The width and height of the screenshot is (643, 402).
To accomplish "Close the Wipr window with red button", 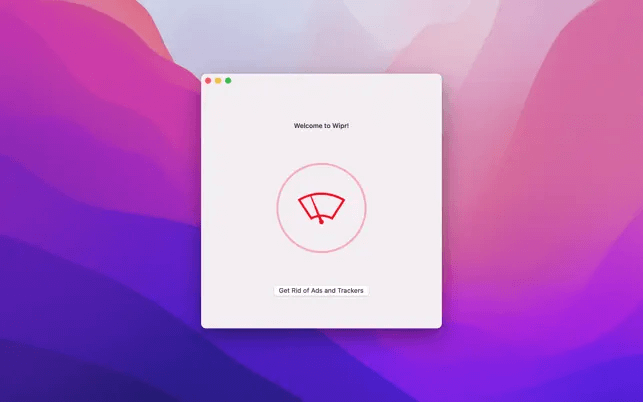I will coord(208,80).
